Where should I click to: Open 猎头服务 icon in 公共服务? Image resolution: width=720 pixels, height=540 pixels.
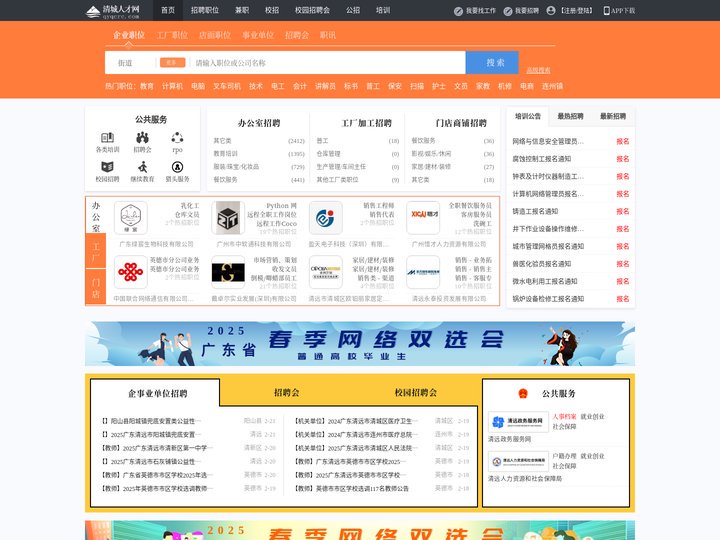pos(177,167)
